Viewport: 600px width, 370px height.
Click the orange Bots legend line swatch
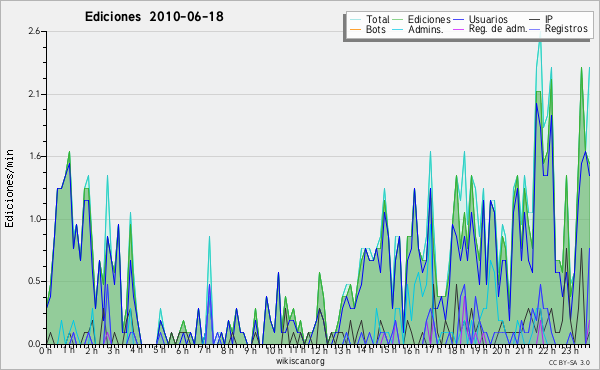(355, 29)
